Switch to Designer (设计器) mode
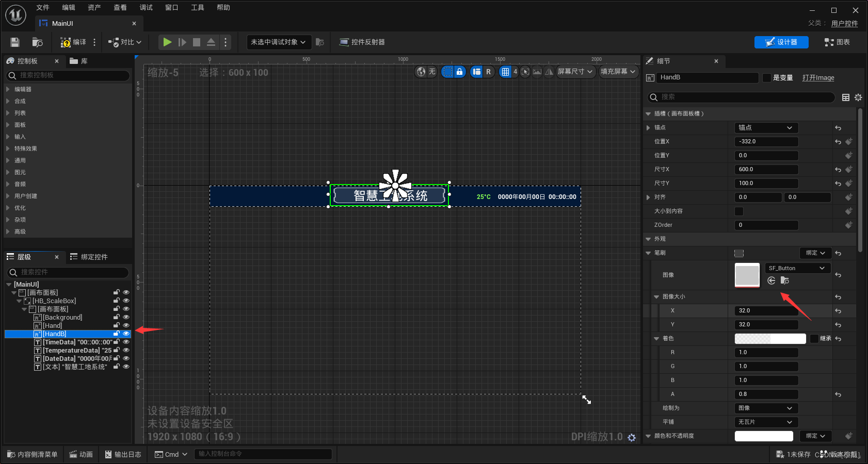Viewport: 868px width, 464px height. 781,42
